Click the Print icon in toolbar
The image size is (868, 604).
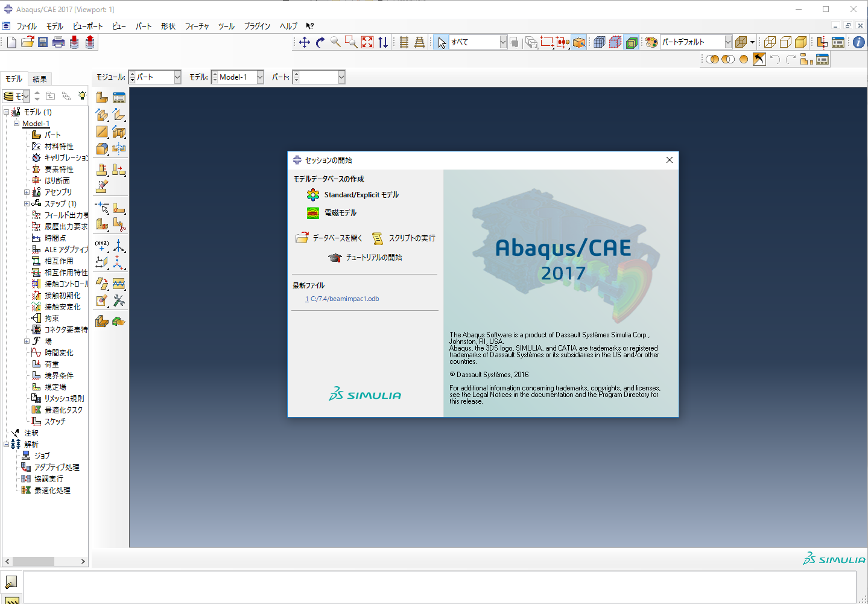59,42
